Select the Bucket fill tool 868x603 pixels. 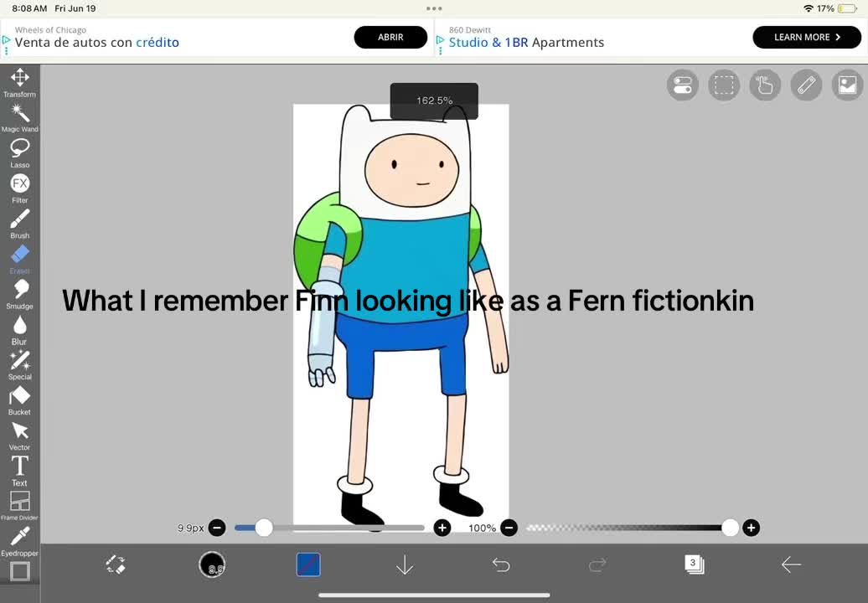click(20, 400)
